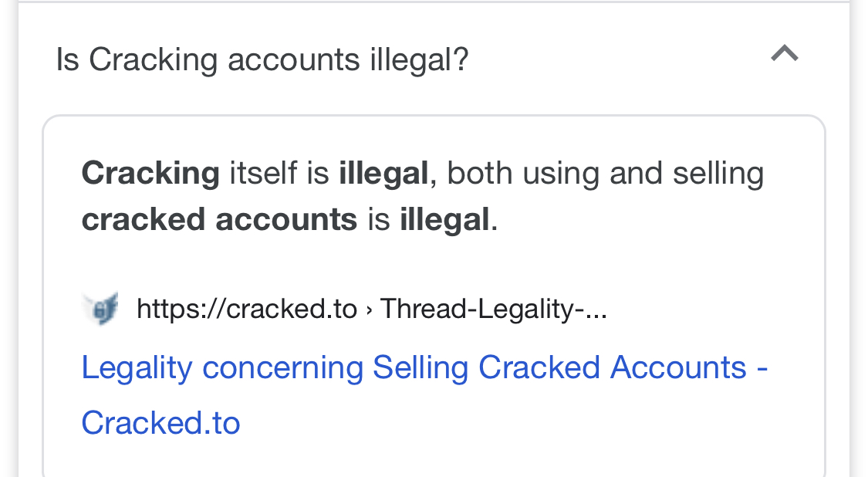Viewport: 868px width, 477px height.
Task: Click 'both using and selling' snippet text
Action: click(x=605, y=174)
